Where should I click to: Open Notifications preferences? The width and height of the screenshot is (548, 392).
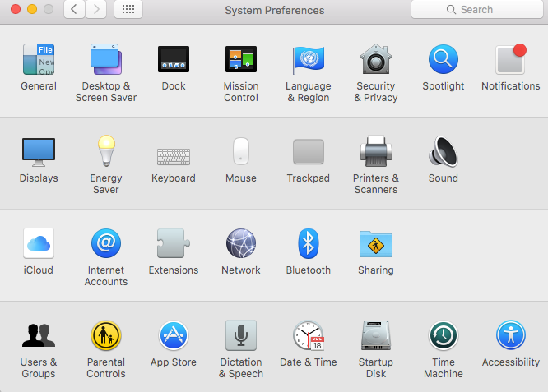pos(511,59)
